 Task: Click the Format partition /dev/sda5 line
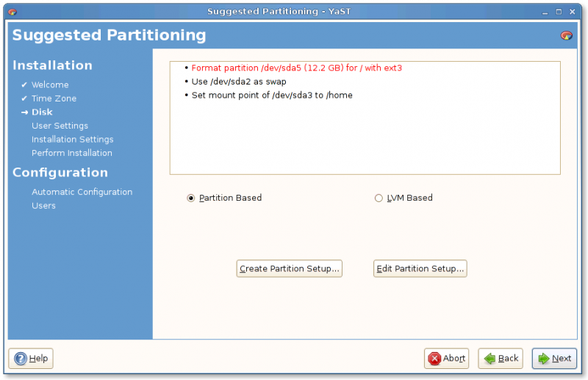point(297,68)
